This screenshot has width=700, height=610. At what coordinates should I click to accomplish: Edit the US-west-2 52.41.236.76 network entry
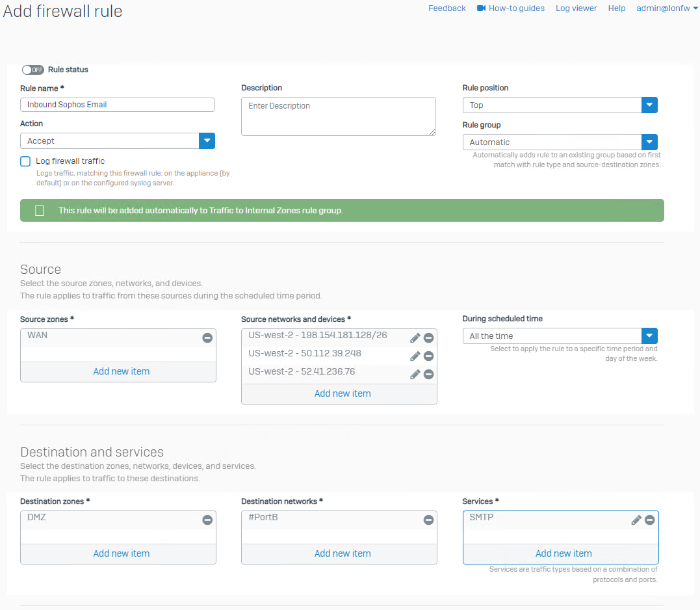[x=415, y=374]
